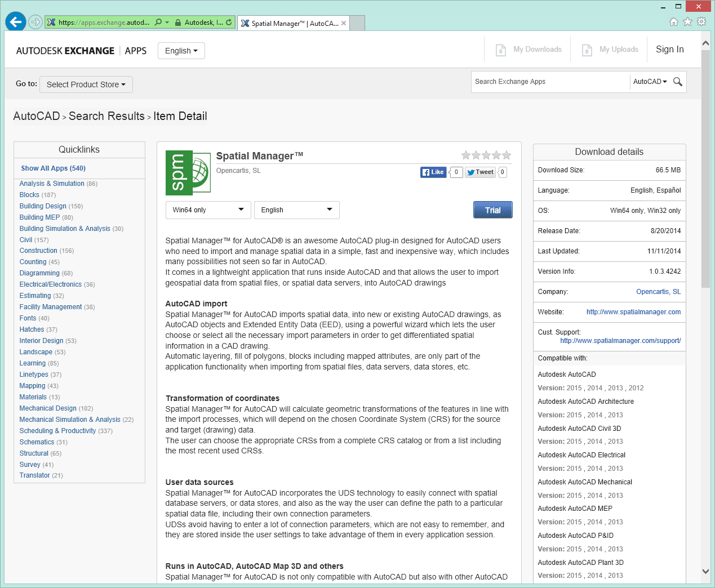Close the Spatial Manager browser tab
Image resolution: width=715 pixels, height=588 pixels.
(344, 23)
